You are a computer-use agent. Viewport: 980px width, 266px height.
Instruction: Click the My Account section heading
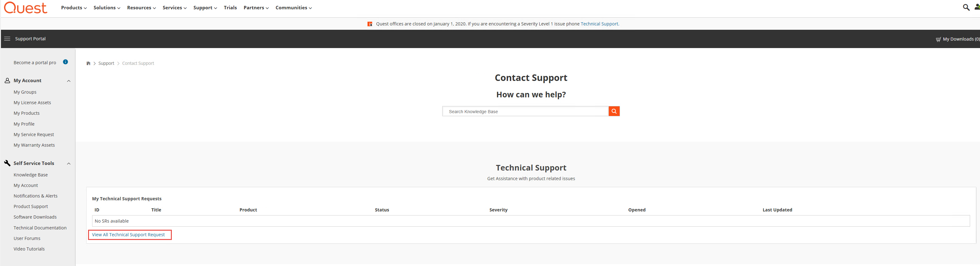(x=27, y=81)
